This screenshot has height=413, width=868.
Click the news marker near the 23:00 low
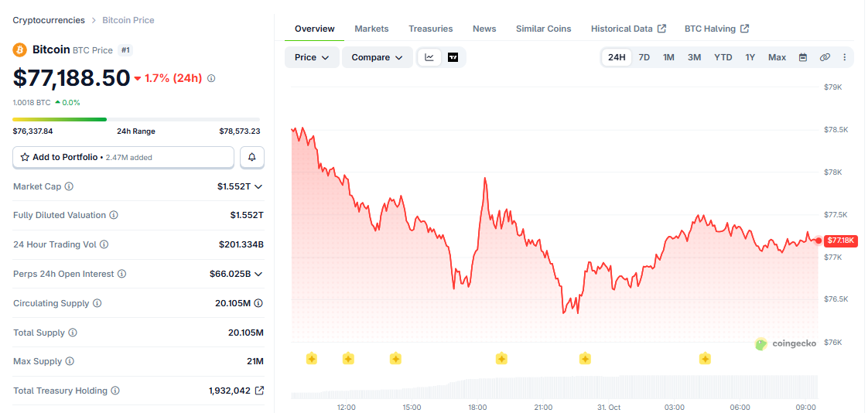(585, 359)
